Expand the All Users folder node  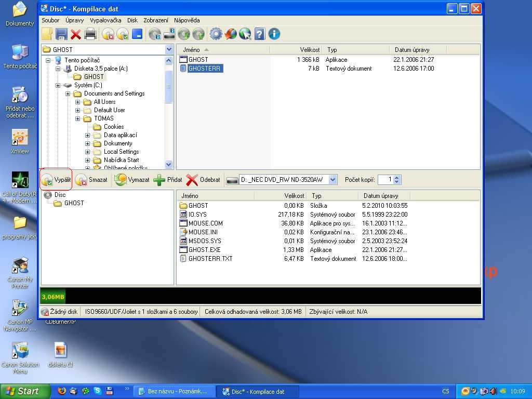pos(78,102)
